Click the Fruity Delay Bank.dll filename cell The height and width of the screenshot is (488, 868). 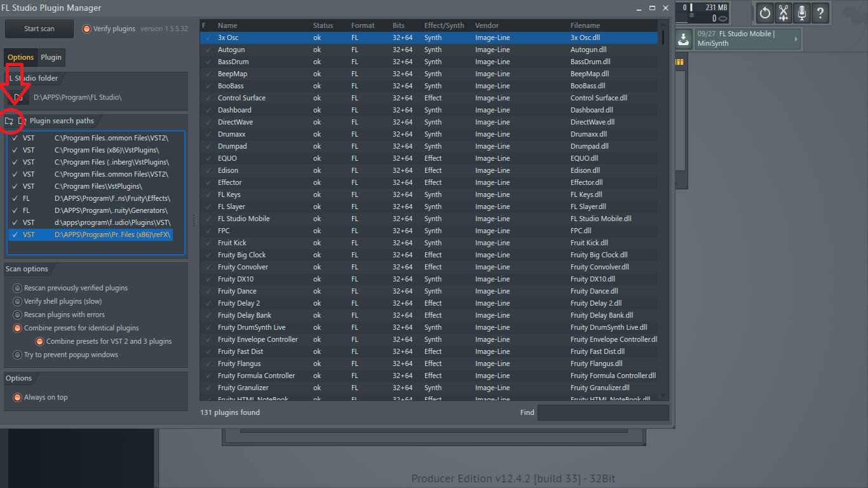602,315
